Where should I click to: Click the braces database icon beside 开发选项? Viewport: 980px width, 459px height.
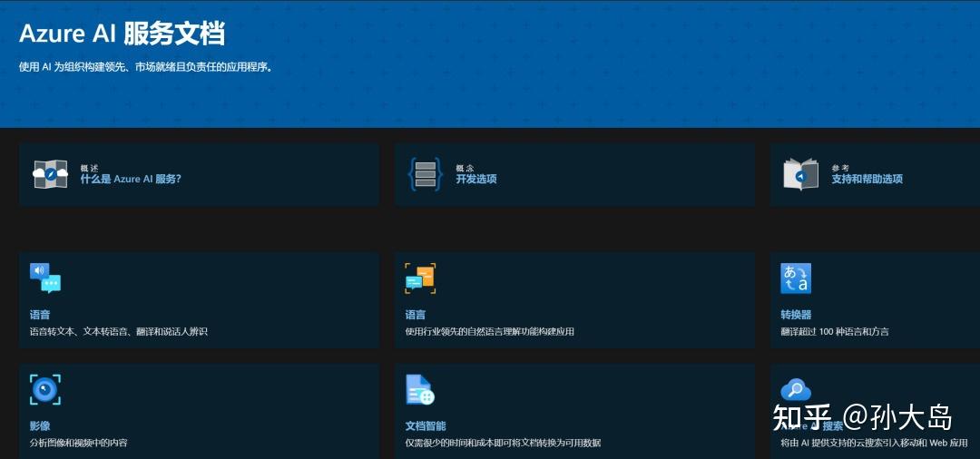(x=425, y=173)
